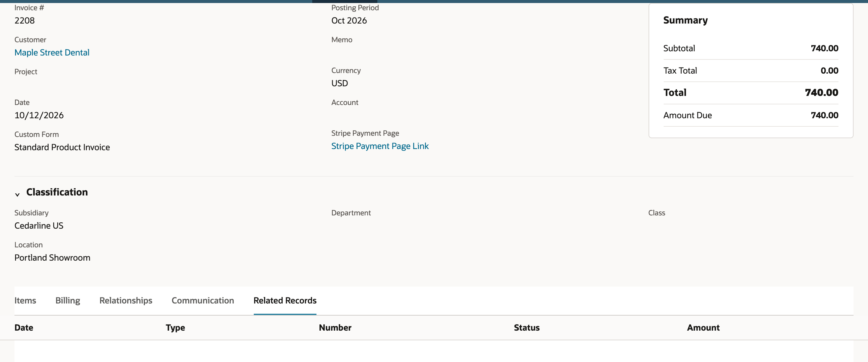Image resolution: width=868 pixels, height=362 pixels.
Task: Click the Memo field label
Action: coord(342,40)
